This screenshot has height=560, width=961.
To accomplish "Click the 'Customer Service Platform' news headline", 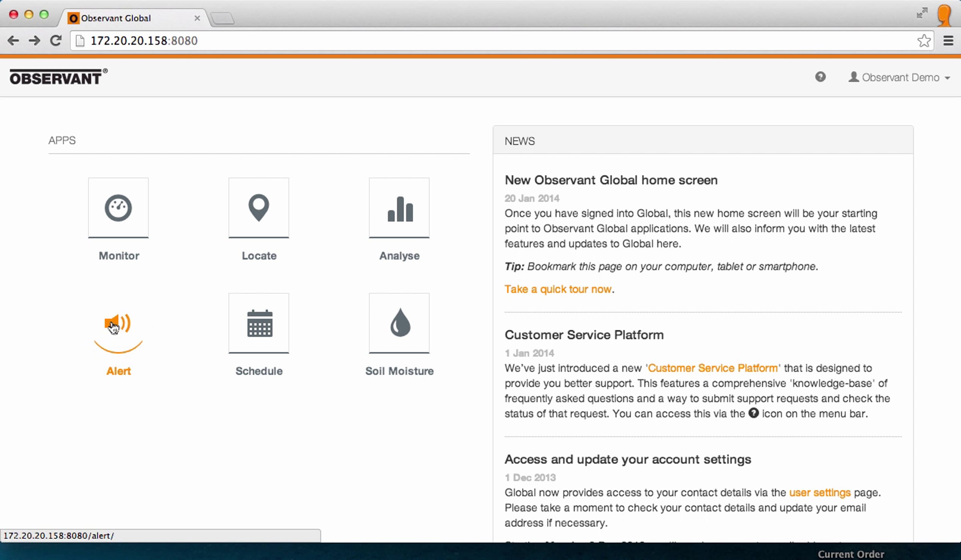I will [x=584, y=335].
